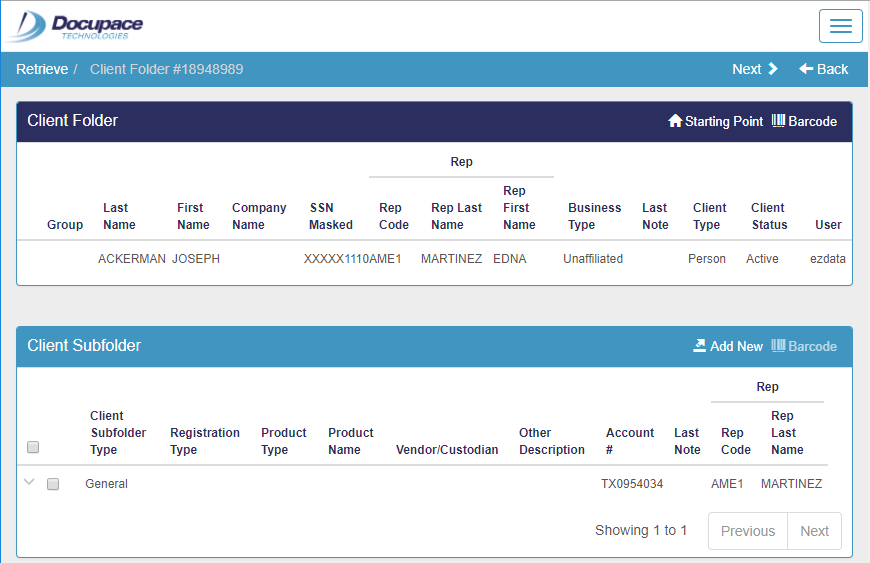Select the JOSEPH first name cell
The height and width of the screenshot is (563, 870).
pos(196,259)
